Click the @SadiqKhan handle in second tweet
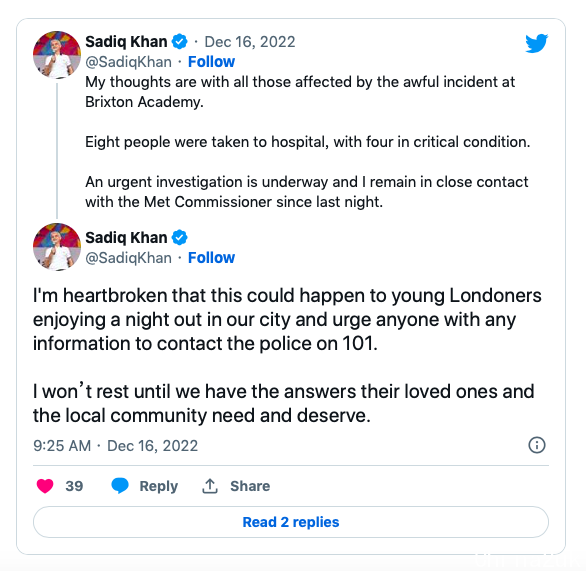Image resolution: width=586 pixels, height=571 pixels. (x=129, y=258)
